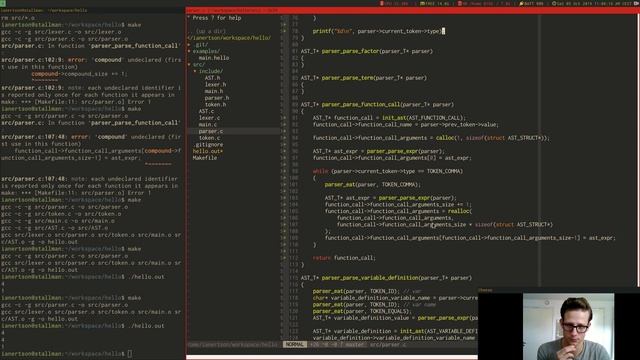Place cursor on parser_parse_factor definition in editor

(350, 51)
